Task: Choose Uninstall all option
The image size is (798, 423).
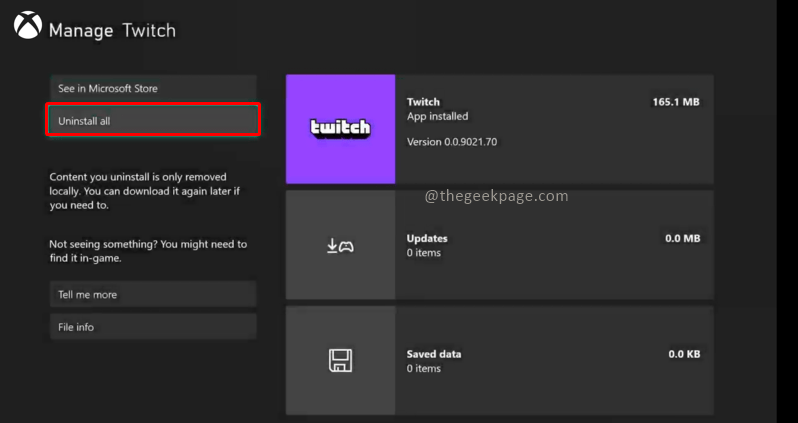Action: point(153,121)
